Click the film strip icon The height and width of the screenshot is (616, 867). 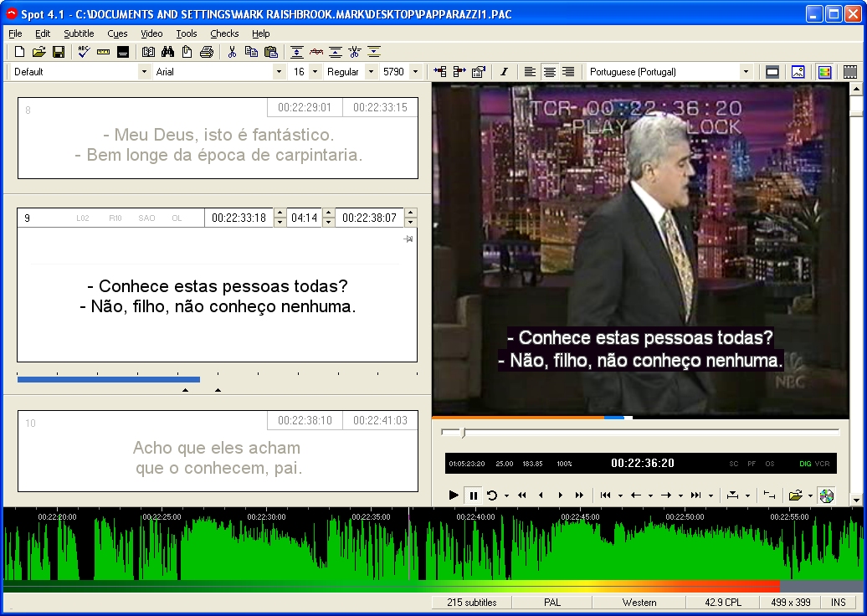click(850, 72)
